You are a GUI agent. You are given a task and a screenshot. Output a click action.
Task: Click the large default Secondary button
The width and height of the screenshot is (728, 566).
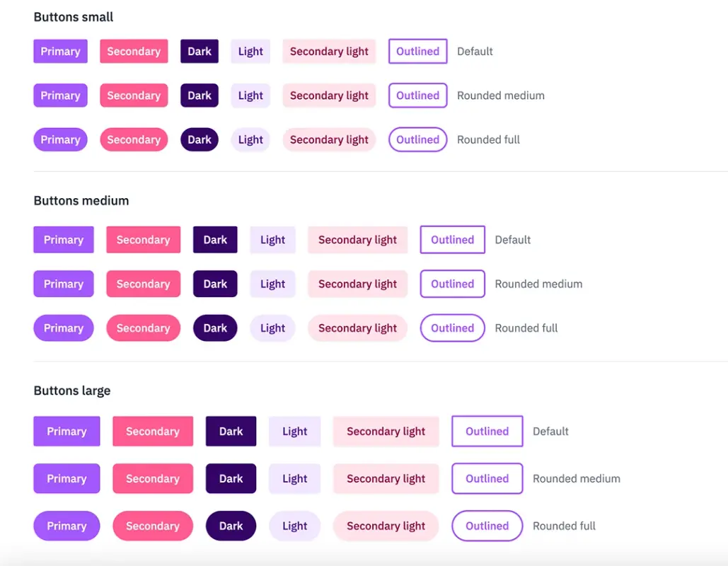click(152, 432)
